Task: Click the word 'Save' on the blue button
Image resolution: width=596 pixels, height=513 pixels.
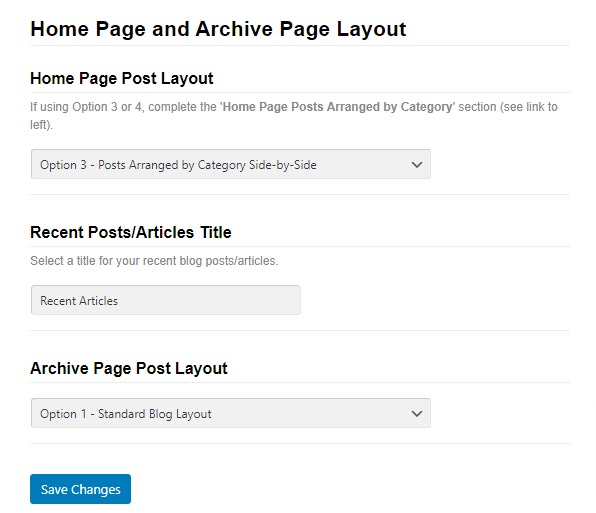Action: click(x=54, y=489)
